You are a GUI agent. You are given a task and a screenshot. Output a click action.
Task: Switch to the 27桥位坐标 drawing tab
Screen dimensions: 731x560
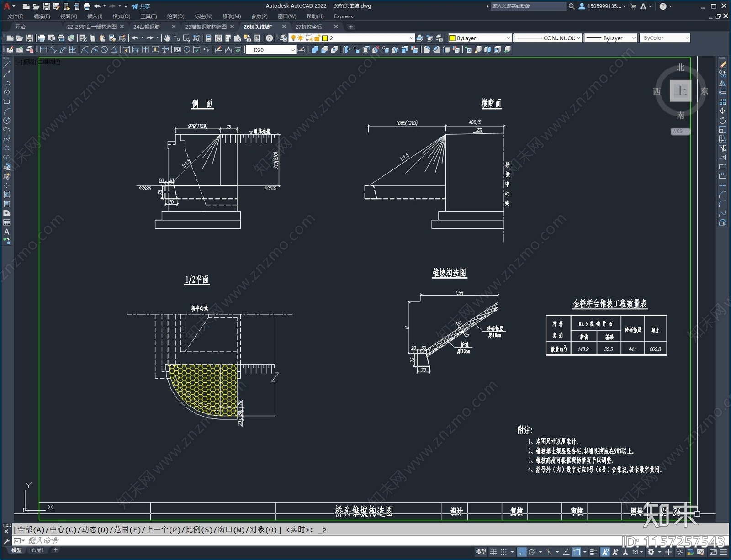pos(309,26)
